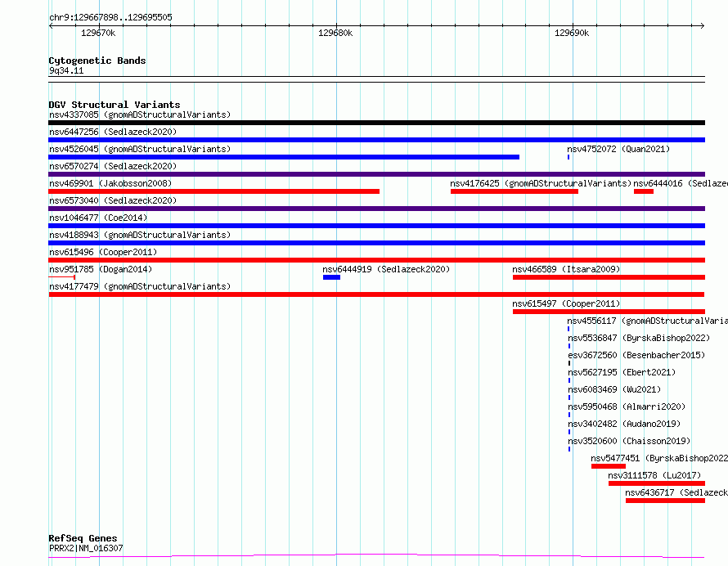Click the nsv4337085 gnomADStructuralVariants label

click(140, 115)
